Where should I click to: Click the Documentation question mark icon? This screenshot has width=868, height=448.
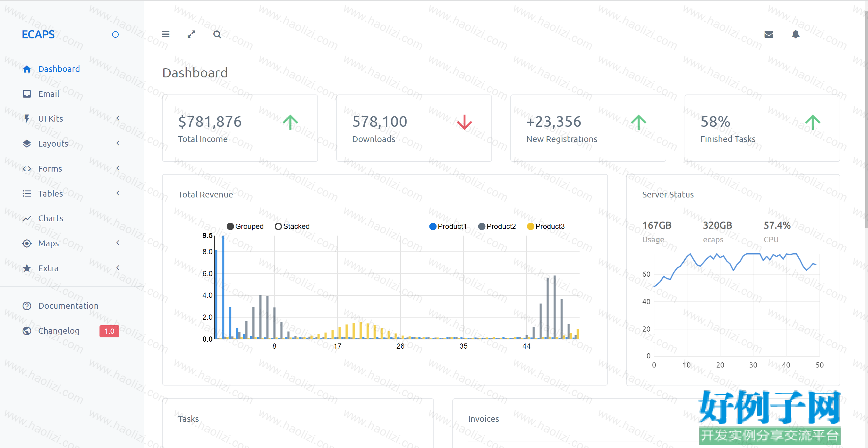pyautogui.click(x=27, y=306)
